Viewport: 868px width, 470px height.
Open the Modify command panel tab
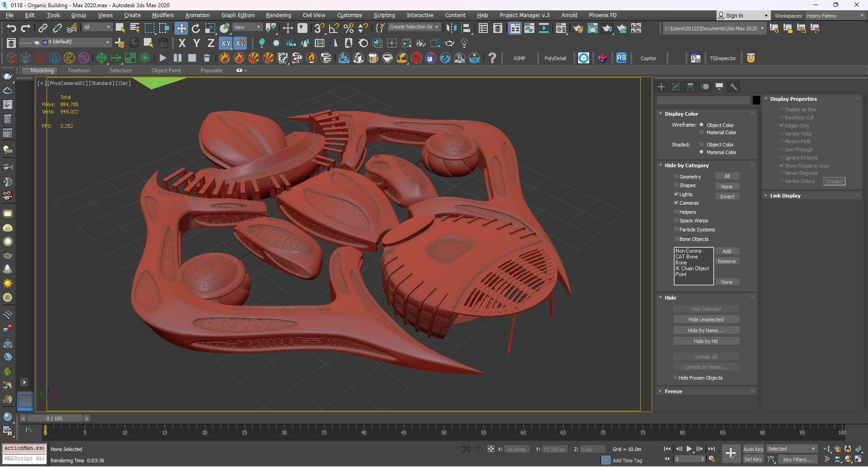[676, 86]
